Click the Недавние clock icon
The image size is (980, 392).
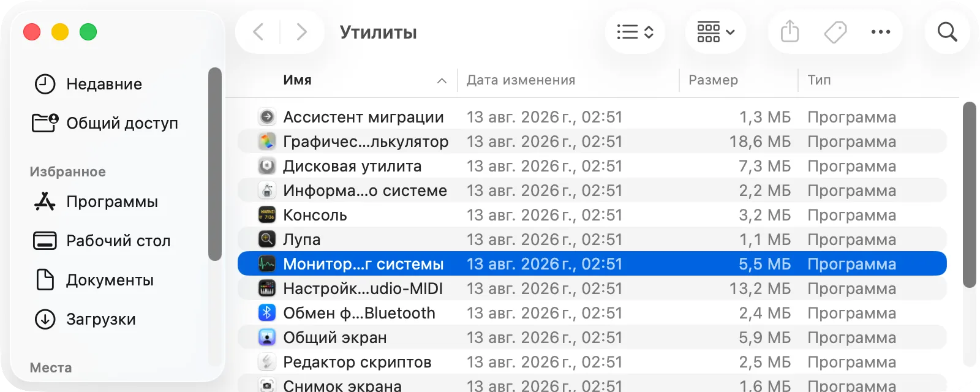(45, 84)
